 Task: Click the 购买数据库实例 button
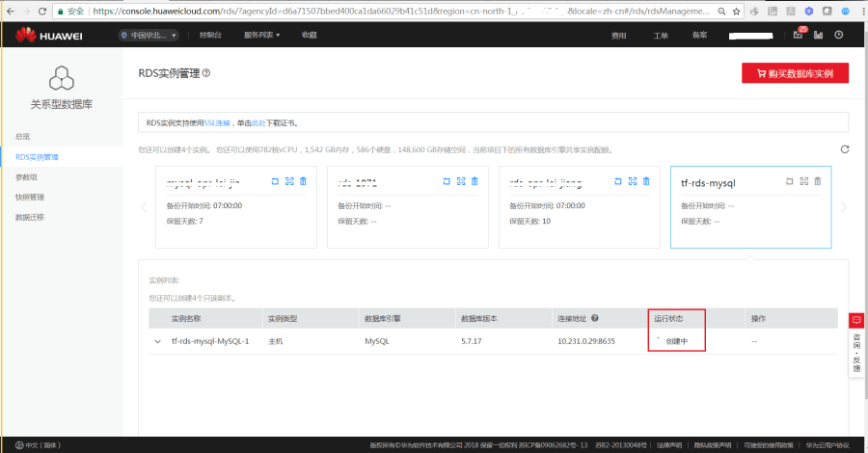pyautogui.click(x=795, y=73)
